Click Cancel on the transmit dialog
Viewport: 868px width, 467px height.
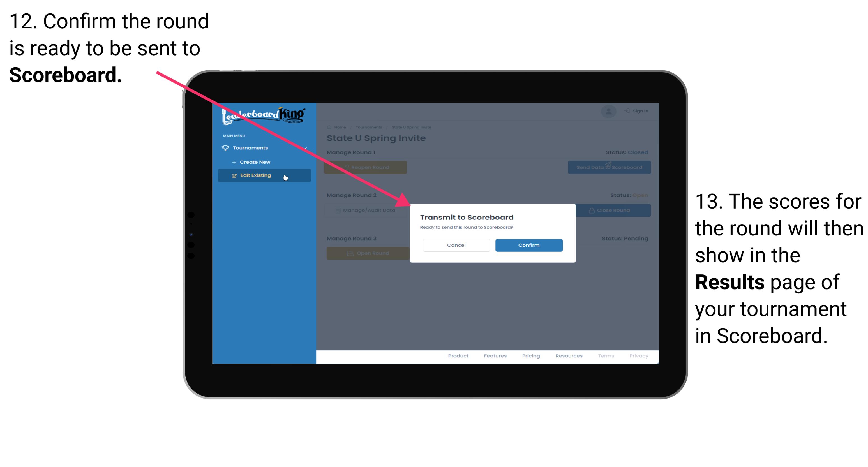(456, 245)
